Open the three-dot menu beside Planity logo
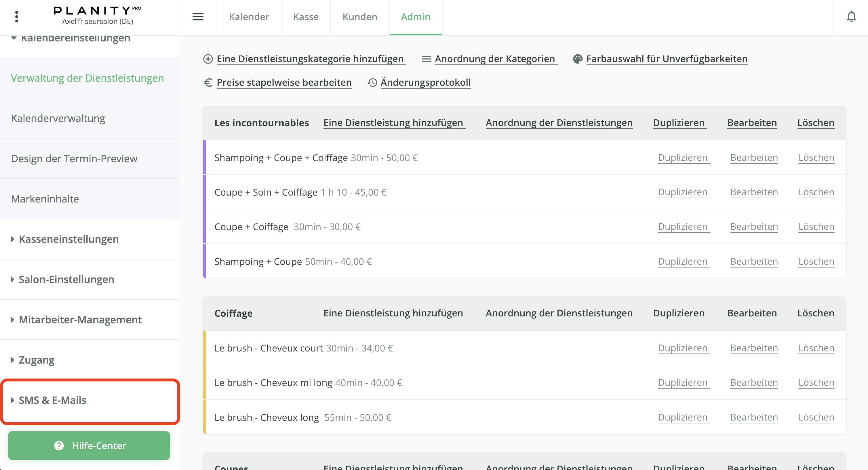 pyautogui.click(x=16, y=17)
